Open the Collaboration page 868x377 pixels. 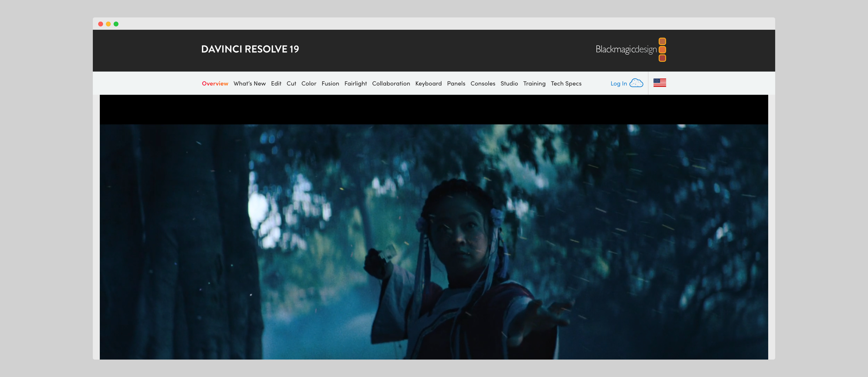391,83
